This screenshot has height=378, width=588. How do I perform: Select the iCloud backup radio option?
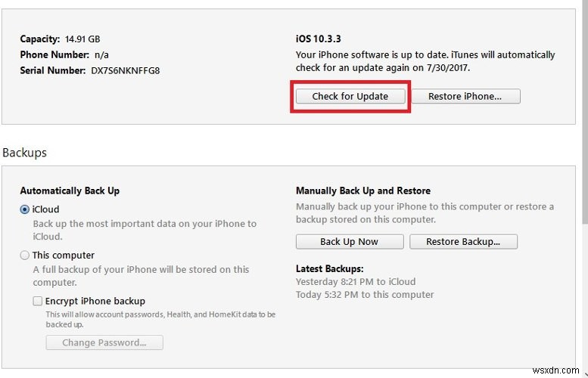point(25,209)
